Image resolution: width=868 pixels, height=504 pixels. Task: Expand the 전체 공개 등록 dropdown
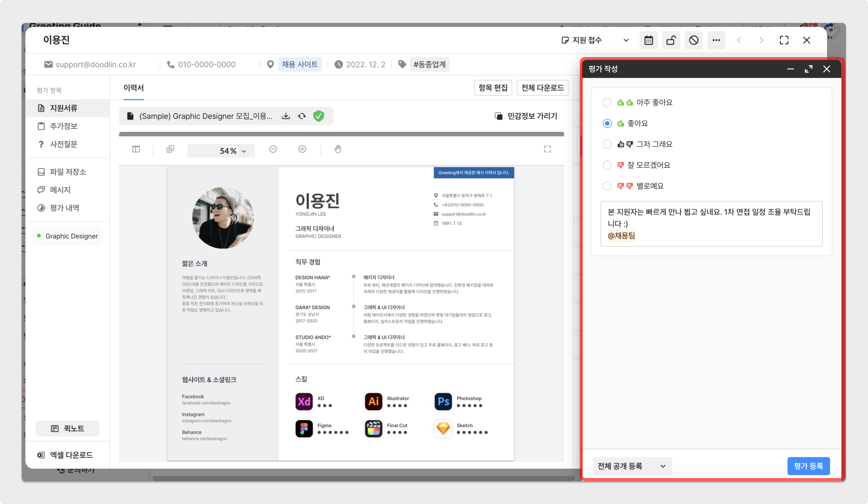click(x=632, y=466)
